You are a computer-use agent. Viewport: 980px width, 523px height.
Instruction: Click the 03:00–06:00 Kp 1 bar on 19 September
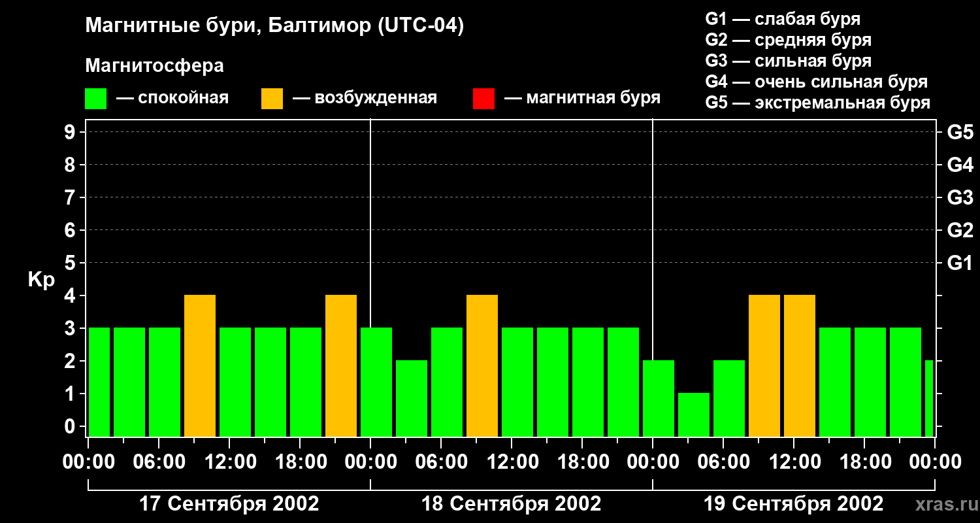click(x=694, y=414)
